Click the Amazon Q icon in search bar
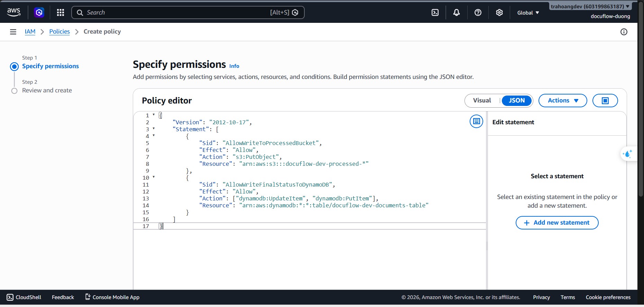 [x=295, y=12]
